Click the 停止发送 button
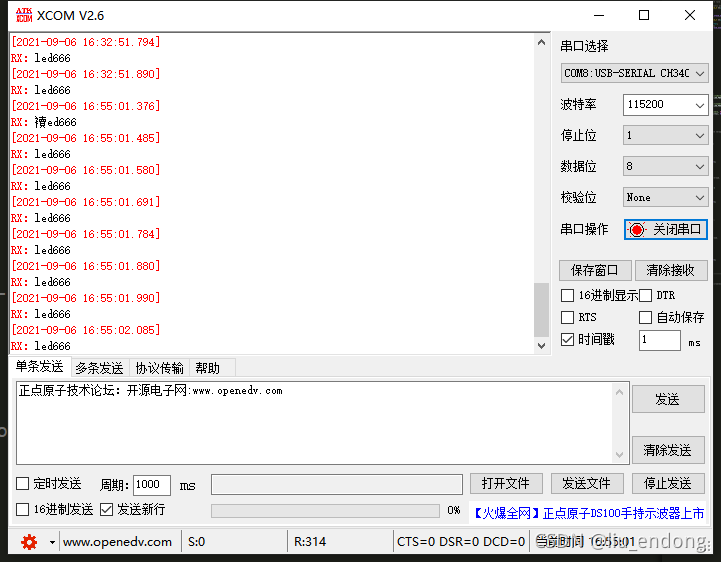 668,483
